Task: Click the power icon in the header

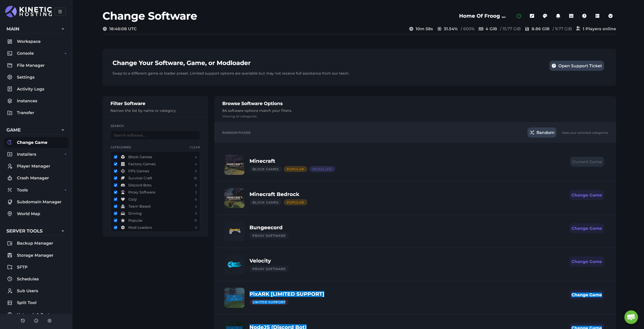Action: point(519,16)
